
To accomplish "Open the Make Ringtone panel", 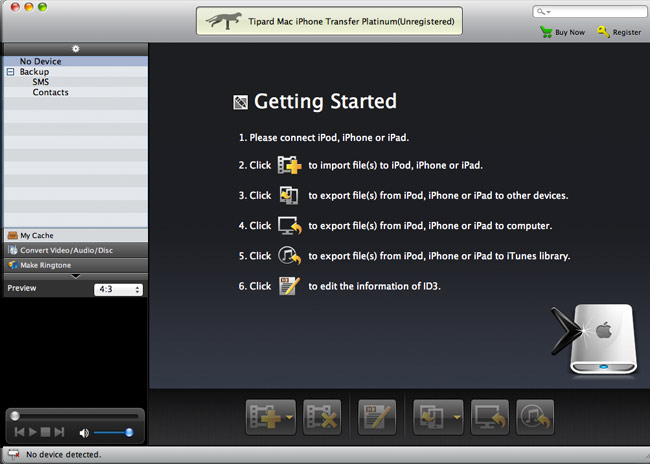I will click(75, 265).
